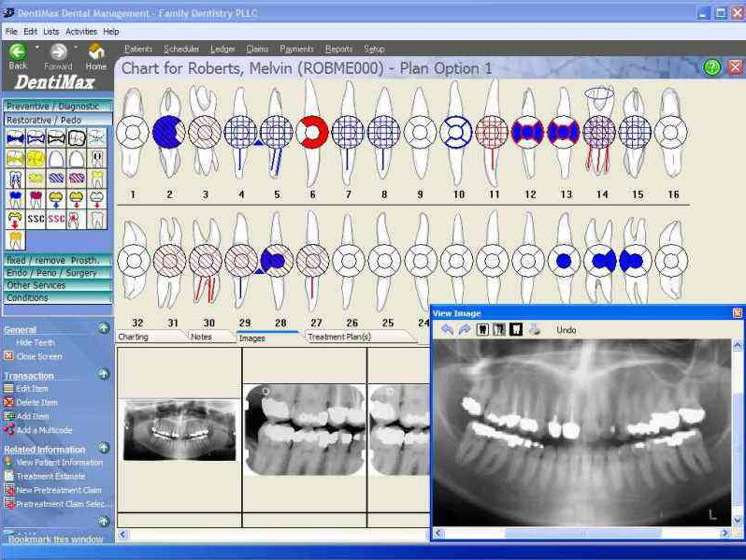Click the first tooth contrast icon in View Image

click(482, 329)
